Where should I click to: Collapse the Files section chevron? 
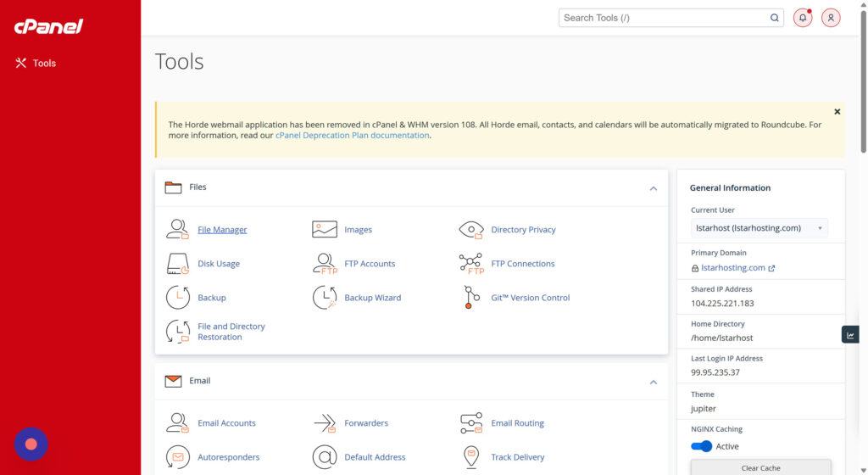coord(654,188)
